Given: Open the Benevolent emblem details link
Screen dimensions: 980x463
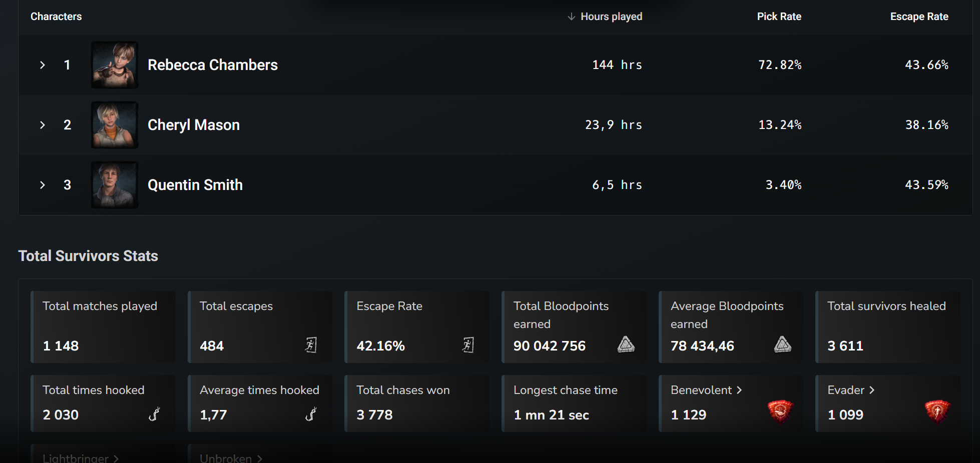Looking at the screenshot, I should (x=706, y=390).
